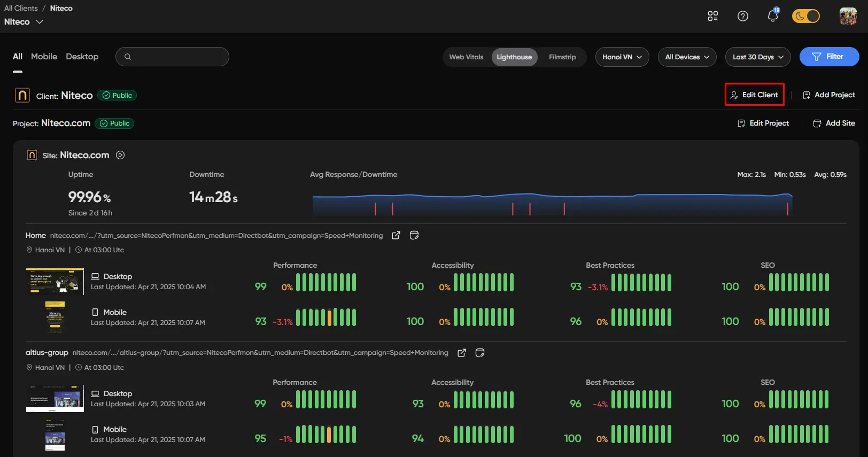This screenshot has width=868, height=457.
Task: Click the user profile avatar
Action: point(848,16)
